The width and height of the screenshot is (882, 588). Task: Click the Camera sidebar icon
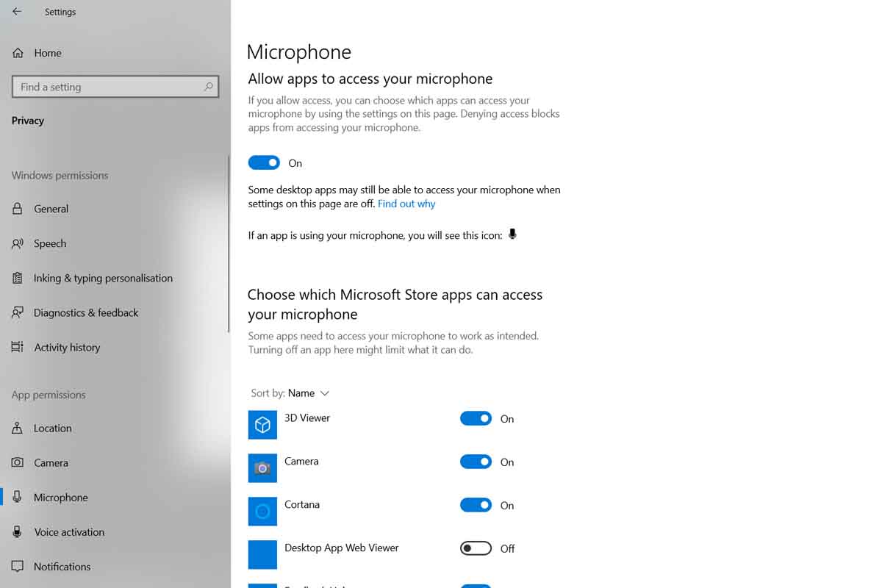(18, 462)
